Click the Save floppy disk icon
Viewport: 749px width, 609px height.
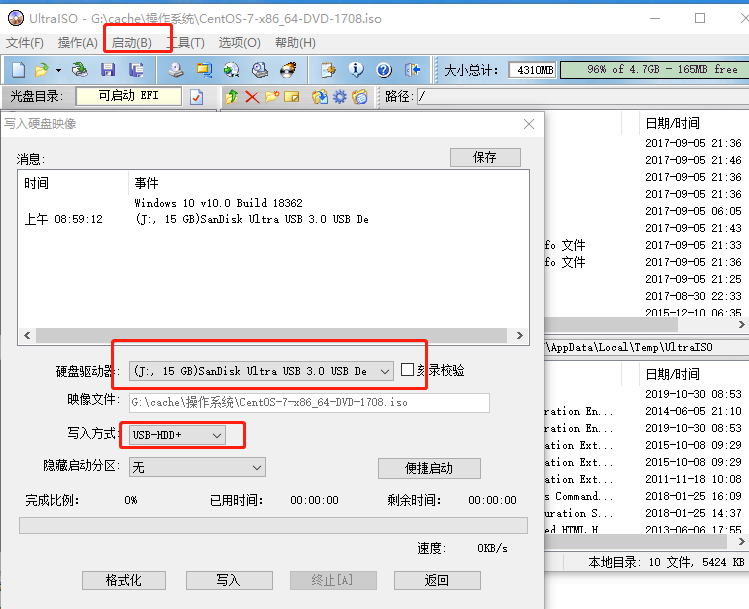pos(108,70)
